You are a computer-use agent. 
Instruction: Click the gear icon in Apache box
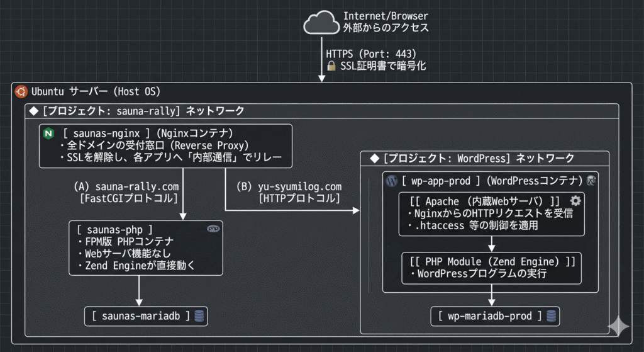tap(575, 201)
